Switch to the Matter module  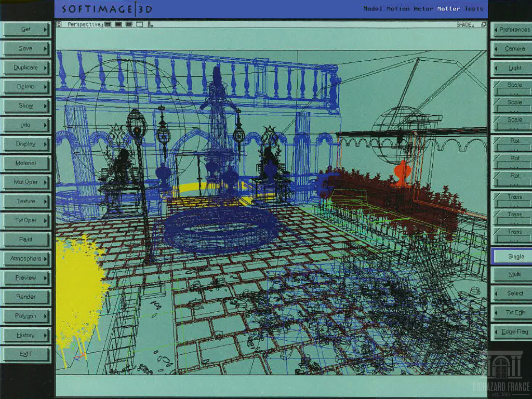(x=448, y=9)
